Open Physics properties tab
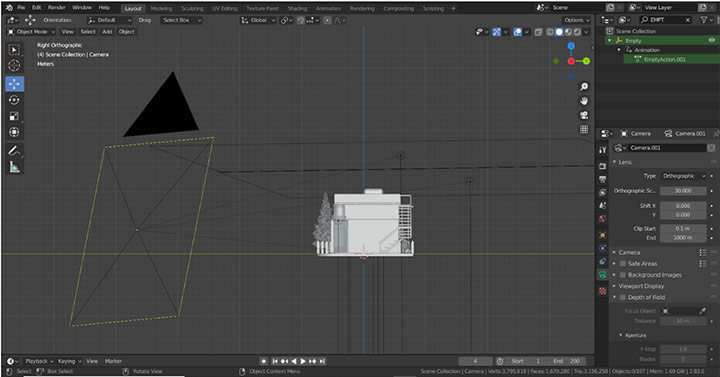Screen dimensions: 720x377 pyautogui.click(x=603, y=248)
